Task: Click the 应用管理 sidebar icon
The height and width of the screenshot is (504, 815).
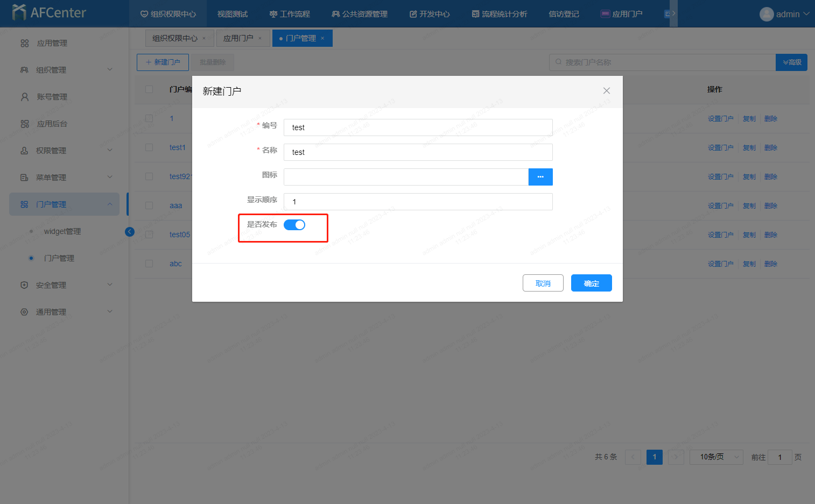Action: tap(25, 43)
